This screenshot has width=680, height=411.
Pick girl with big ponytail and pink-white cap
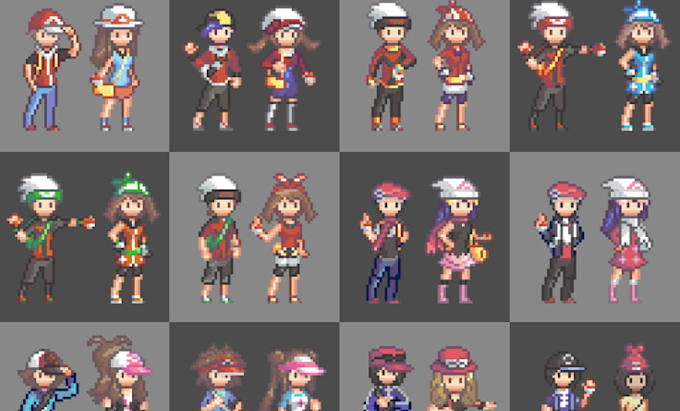[x=119, y=373]
